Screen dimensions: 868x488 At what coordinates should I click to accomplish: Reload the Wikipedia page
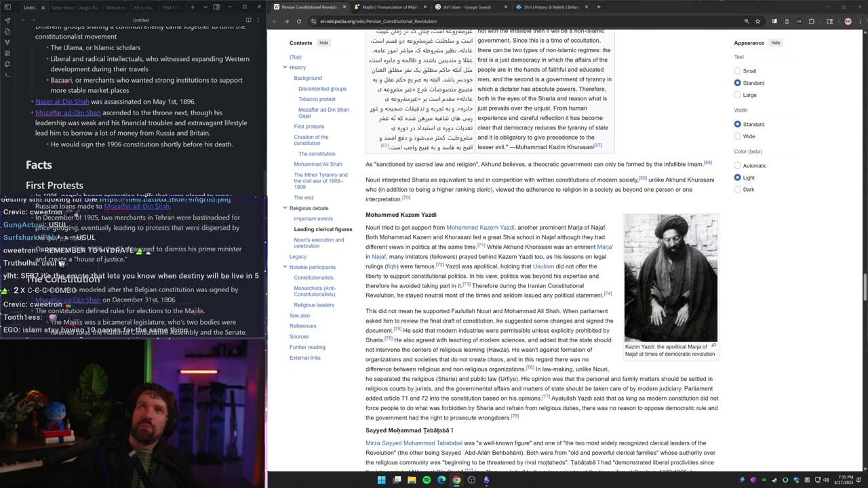(299, 21)
